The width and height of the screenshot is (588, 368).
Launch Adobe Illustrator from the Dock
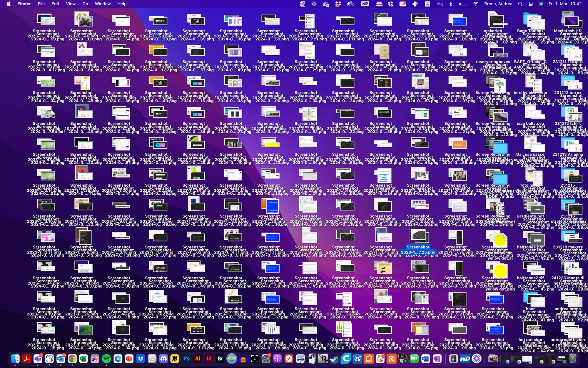[198, 359]
